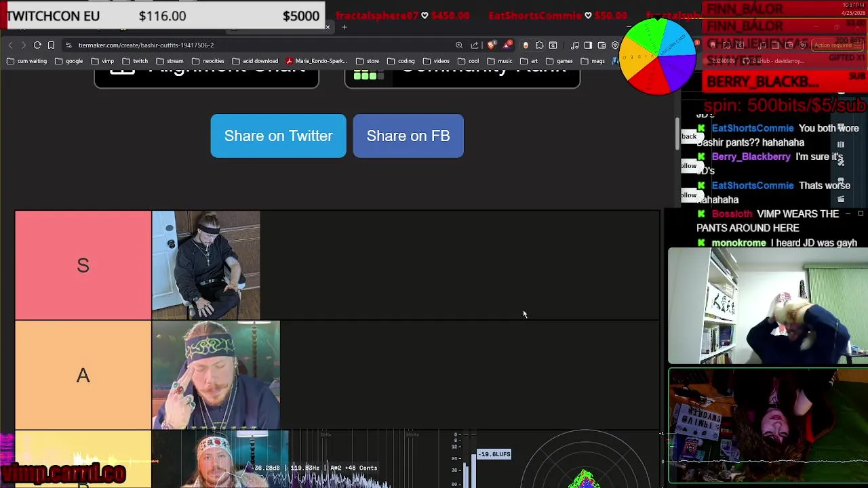Go forward in browser history

click(x=24, y=45)
